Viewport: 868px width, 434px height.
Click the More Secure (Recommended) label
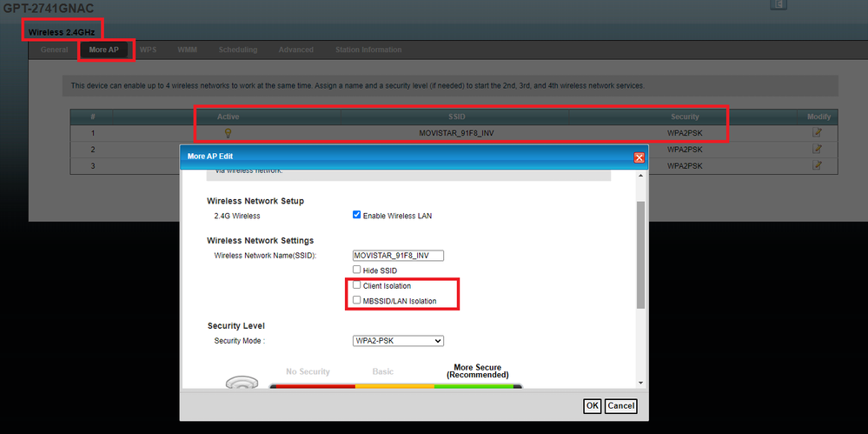[x=477, y=371]
